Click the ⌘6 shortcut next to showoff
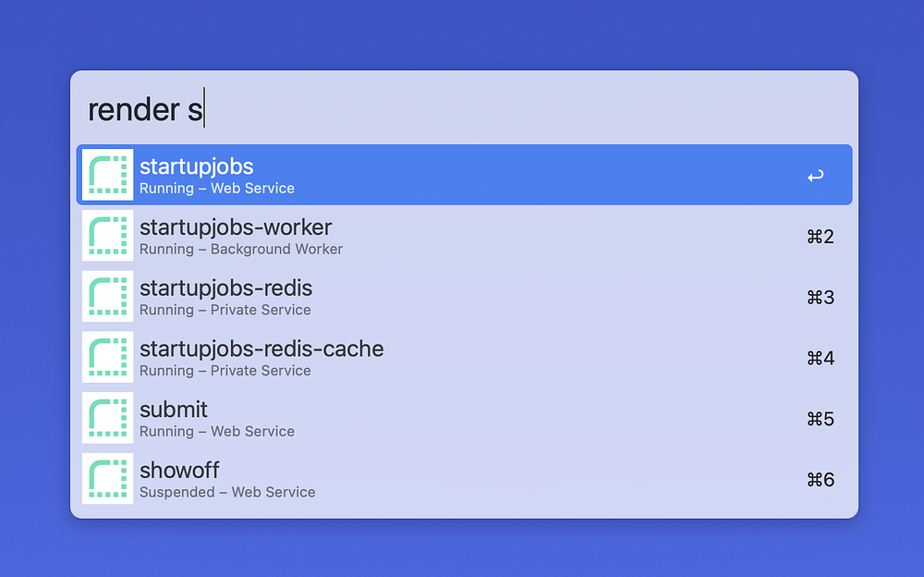Image resolution: width=924 pixels, height=577 pixels. pos(820,479)
